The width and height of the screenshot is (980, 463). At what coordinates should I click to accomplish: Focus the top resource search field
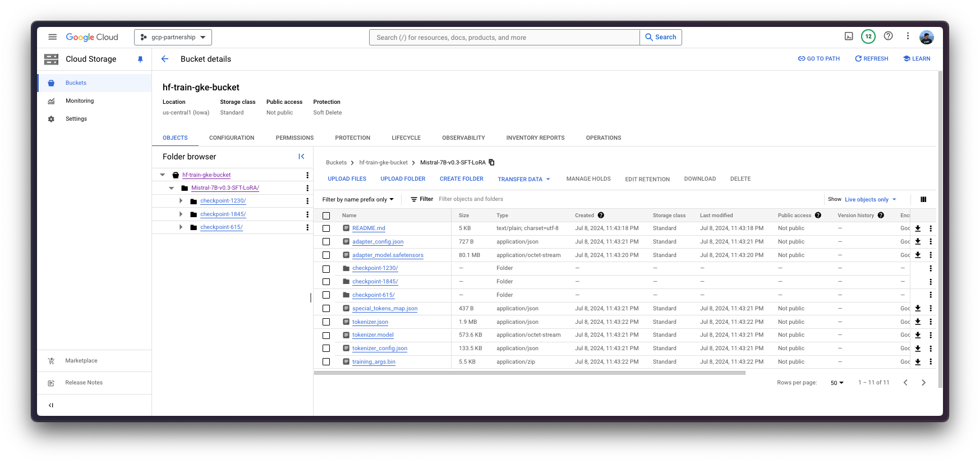click(x=504, y=38)
